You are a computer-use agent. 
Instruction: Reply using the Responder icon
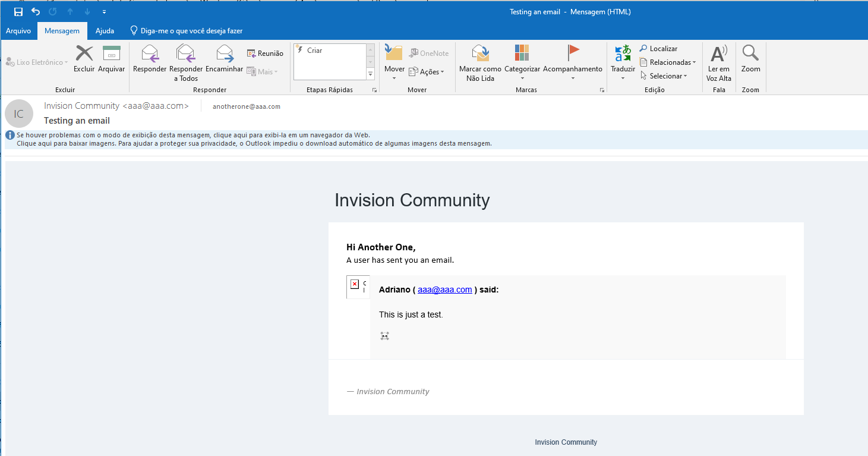click(x=150, y=59)
